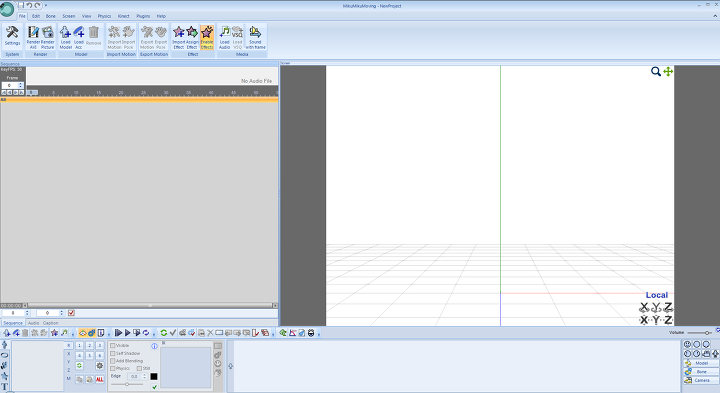Toggle the red checkbox below the timeline
The width and height of the screenshot is (720, 393).
pyautogui.click(x=71, y=313)
